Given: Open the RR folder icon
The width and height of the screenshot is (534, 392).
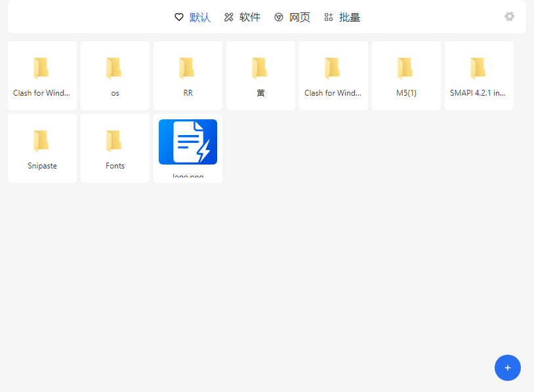Looking at the screenshot, I should click(x=186, y=68).
